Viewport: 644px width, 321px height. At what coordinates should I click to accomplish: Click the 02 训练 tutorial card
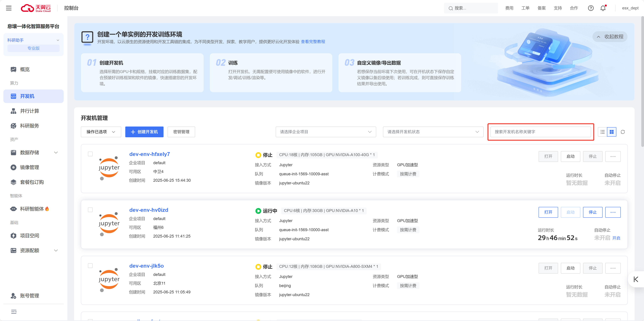click(271, 73)
